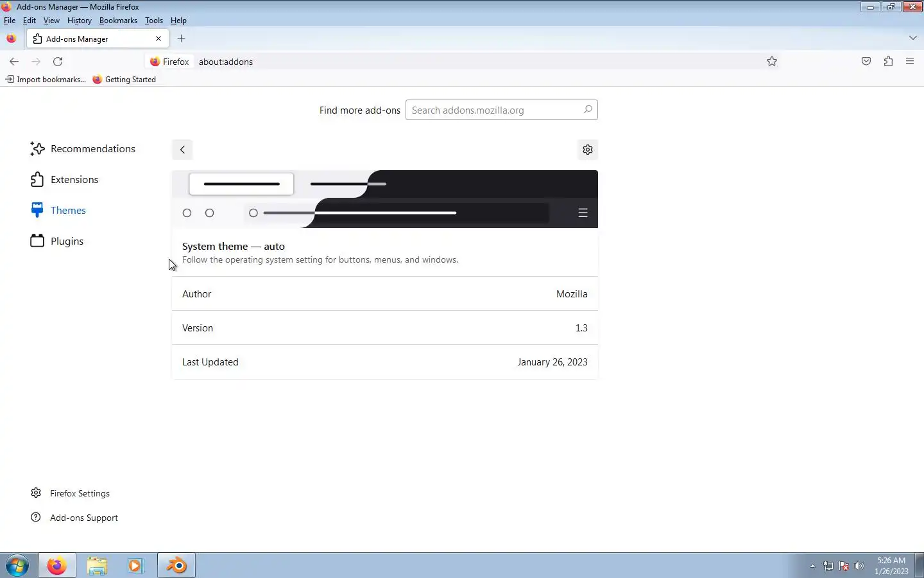The height and width of the screenshot is (578, 924).
Task: Open Windows Explorer from the taskbar
Action: click(97, 566)
